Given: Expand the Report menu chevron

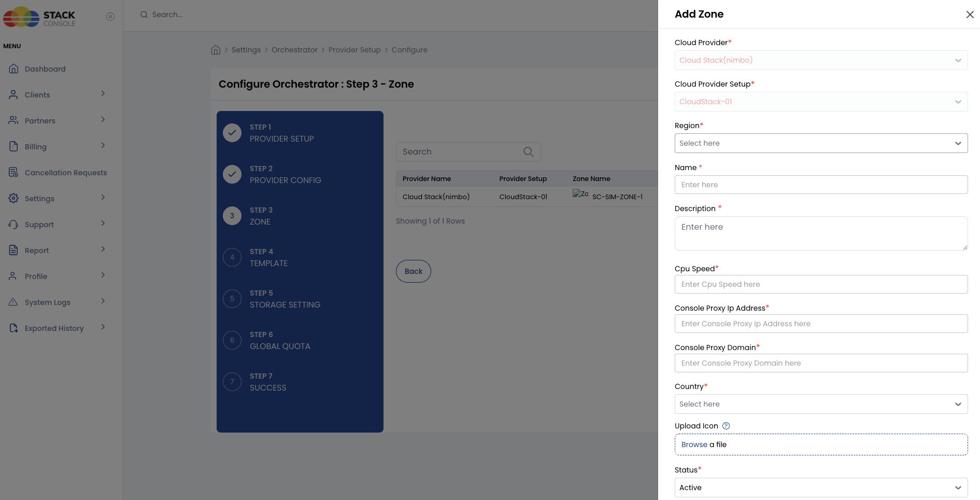Looking at the screenshot, I should [x=103, y=249].
